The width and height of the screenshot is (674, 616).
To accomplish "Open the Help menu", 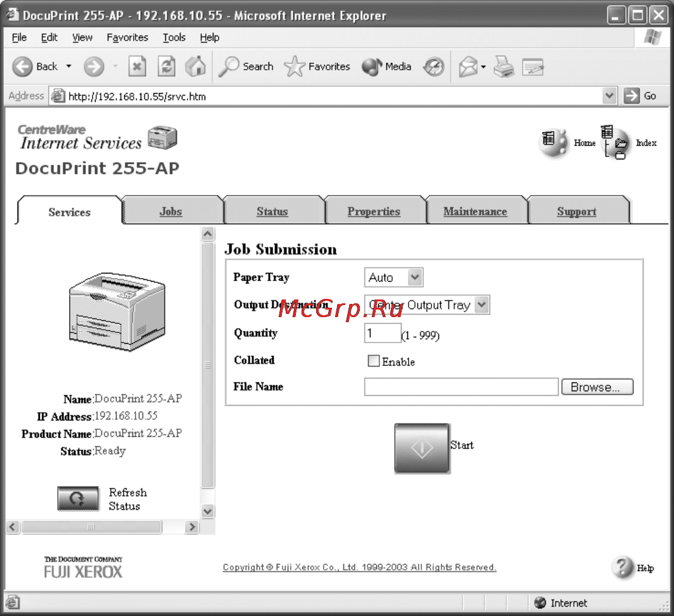I will pos(209,38).
